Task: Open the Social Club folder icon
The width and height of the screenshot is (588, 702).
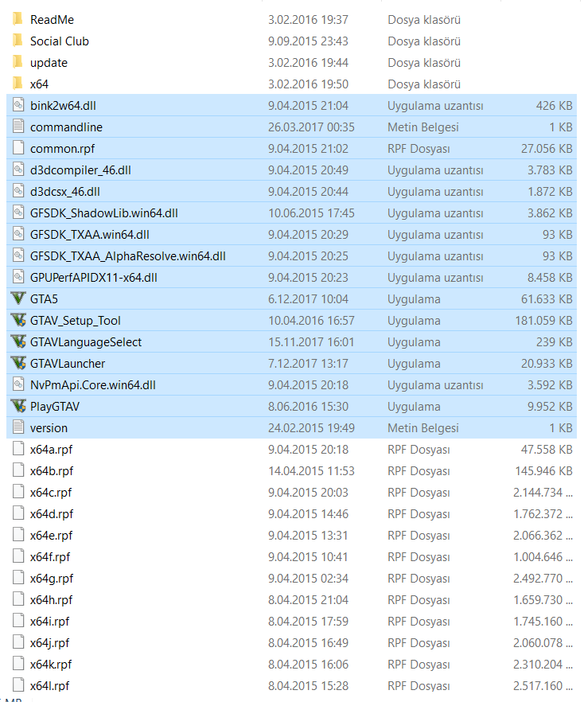Action: (18, 41)
